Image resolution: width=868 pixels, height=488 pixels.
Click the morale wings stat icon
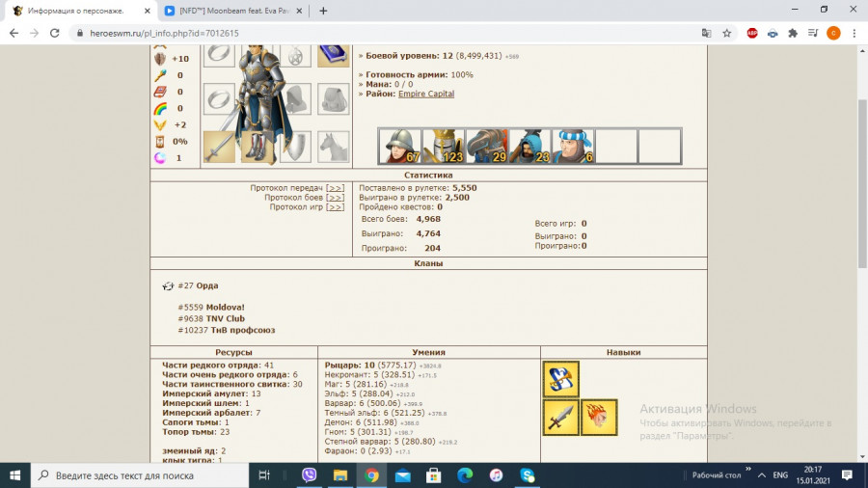click(x=160, y=125)
